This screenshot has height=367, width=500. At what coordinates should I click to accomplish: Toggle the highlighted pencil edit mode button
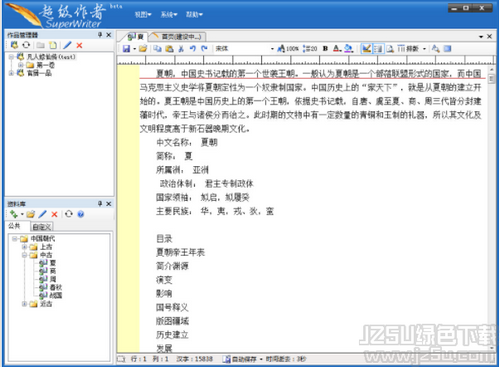tap(366, 49)
